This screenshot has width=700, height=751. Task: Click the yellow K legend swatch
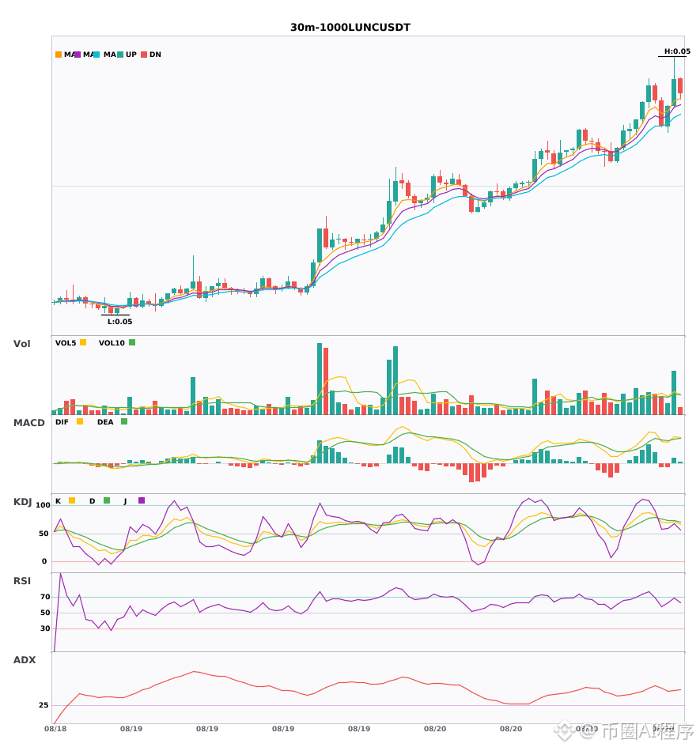click(72, 500)
